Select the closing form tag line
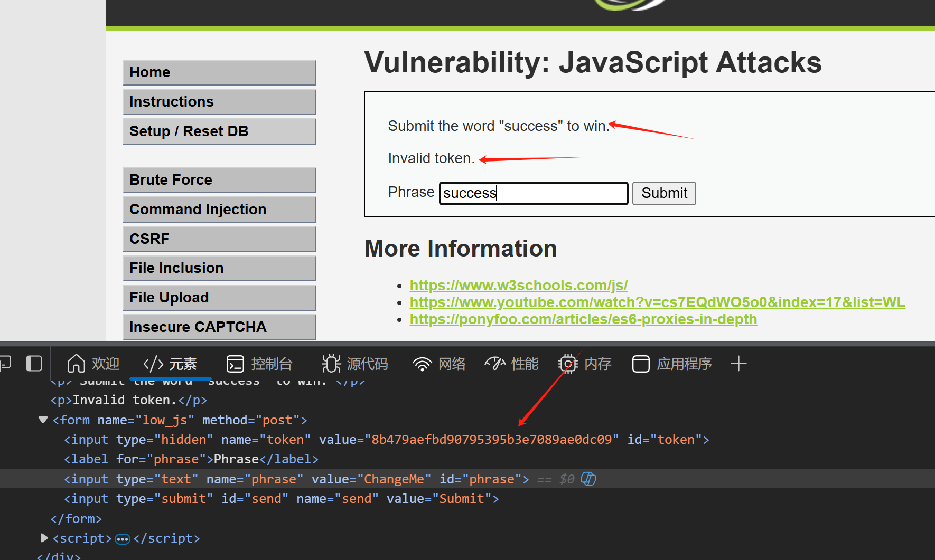The image size is (935, 560). point(76,519)
